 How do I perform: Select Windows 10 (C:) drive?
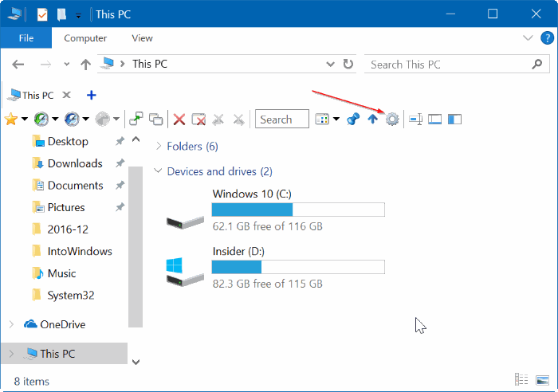point(276,210)
